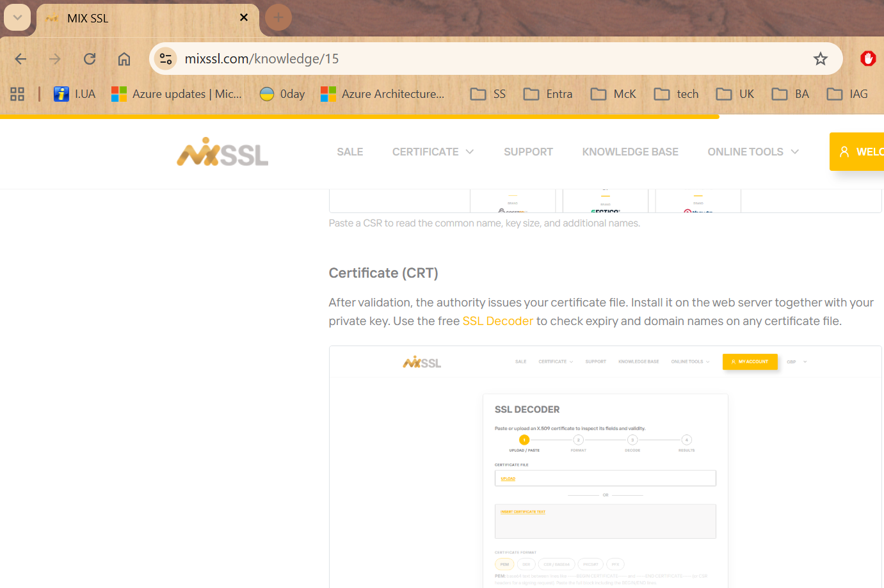
Task: Open the BA bookmark folder
Action: tap(791, 94)
